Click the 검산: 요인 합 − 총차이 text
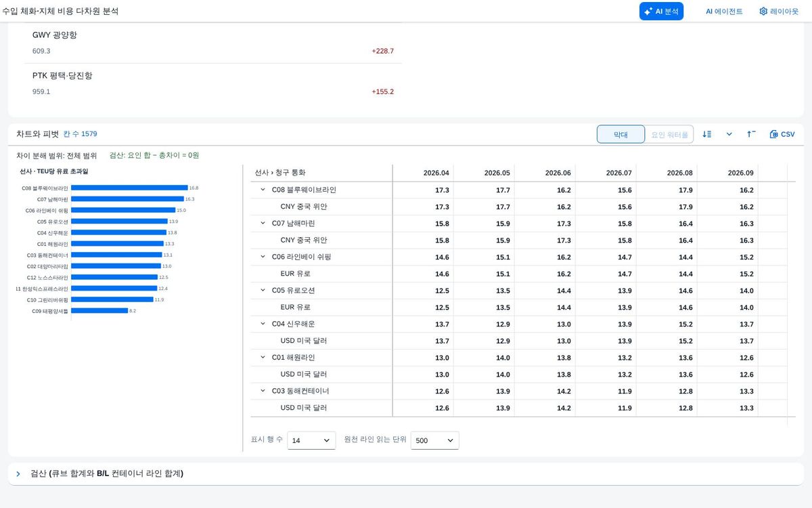Viewport: 812px width, 508px height. point(154,155)
